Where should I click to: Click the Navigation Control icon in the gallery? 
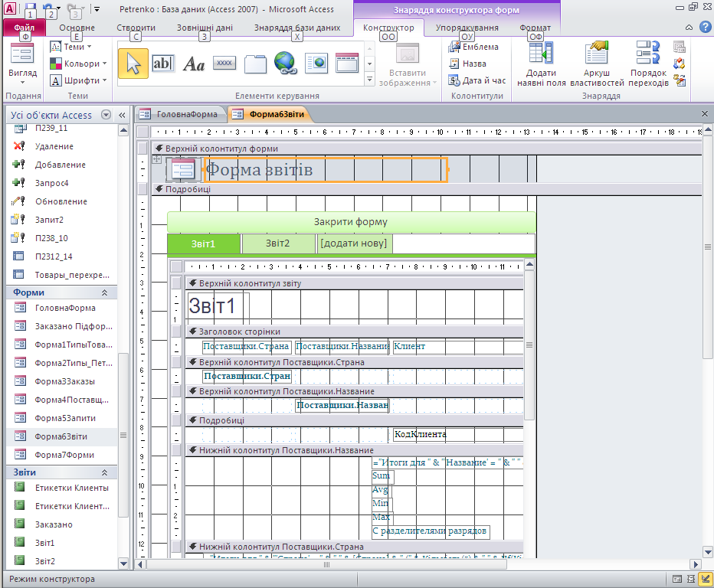347,64
